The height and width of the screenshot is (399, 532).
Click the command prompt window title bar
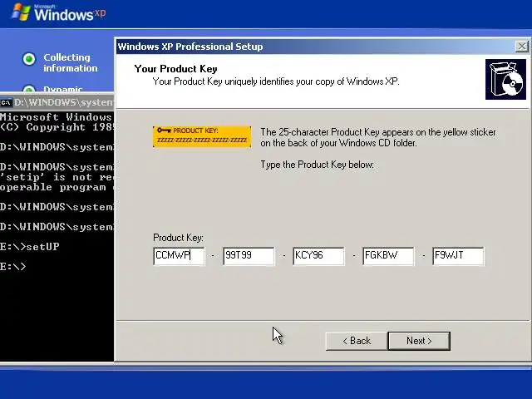(57, 101)
